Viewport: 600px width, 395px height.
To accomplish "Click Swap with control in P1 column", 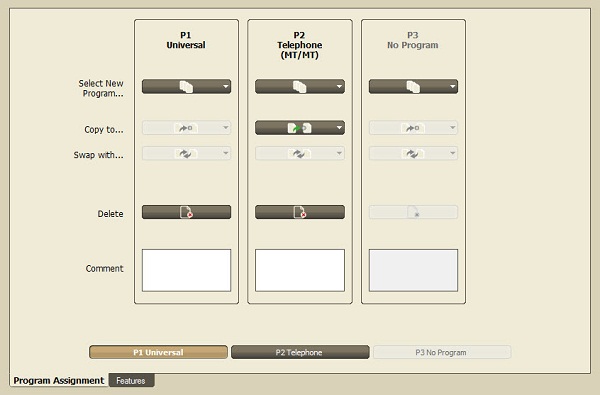I will (x=186, y=153).
